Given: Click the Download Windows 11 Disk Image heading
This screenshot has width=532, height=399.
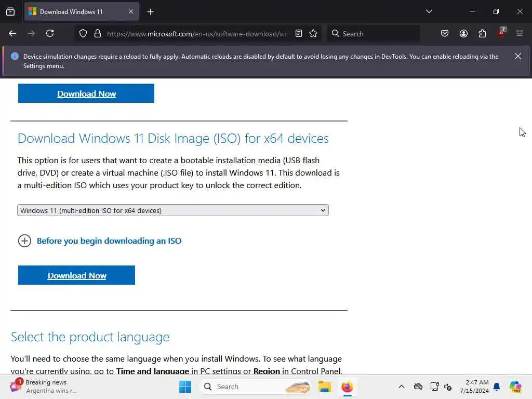Looking at the screenshot, I should [173, 138].
